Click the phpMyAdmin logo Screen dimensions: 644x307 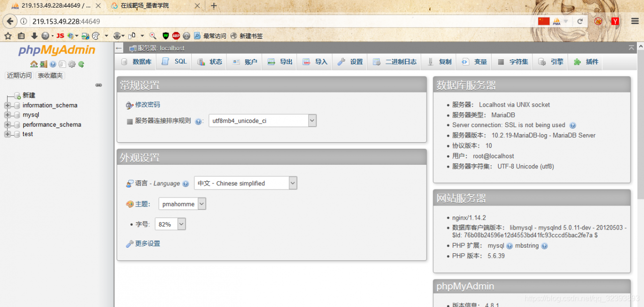pyautogui.click(x=57, y=50)
